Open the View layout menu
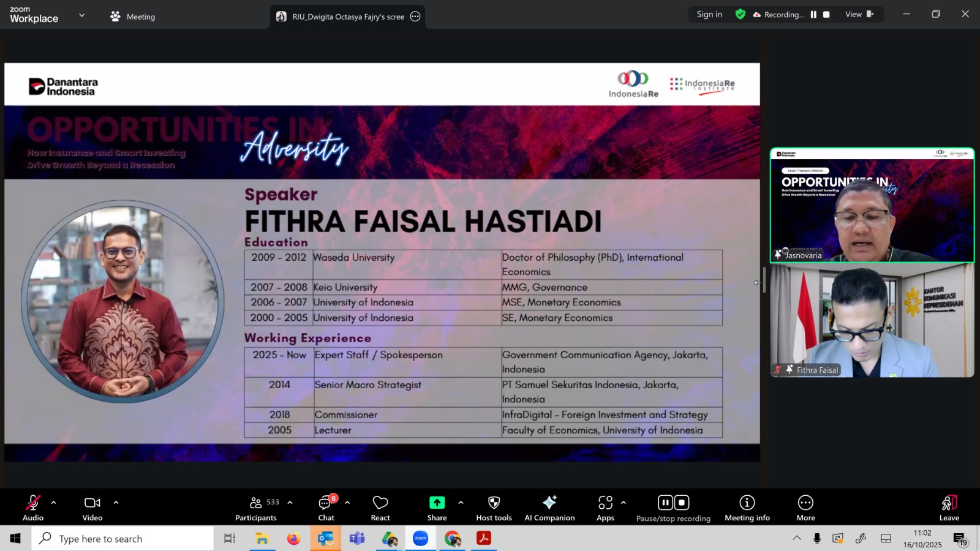980x551 pixels. pos(859,15)
